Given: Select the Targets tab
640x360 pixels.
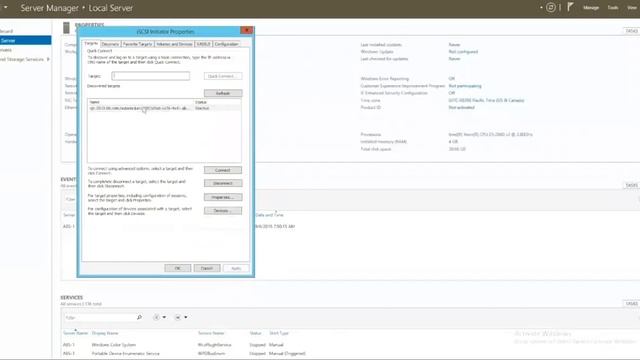Looking at the screenshot, I should 91,43.
